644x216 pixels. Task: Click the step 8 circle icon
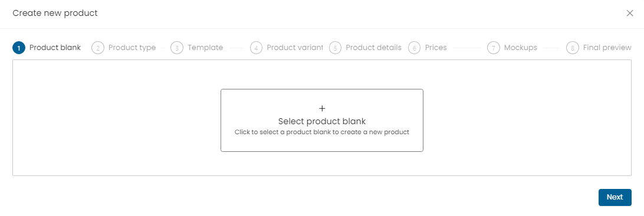coord(573,48)
